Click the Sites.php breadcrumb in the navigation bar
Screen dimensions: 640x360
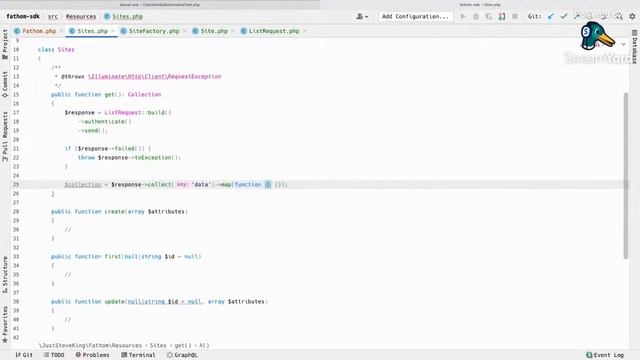(x=123, y=16)
